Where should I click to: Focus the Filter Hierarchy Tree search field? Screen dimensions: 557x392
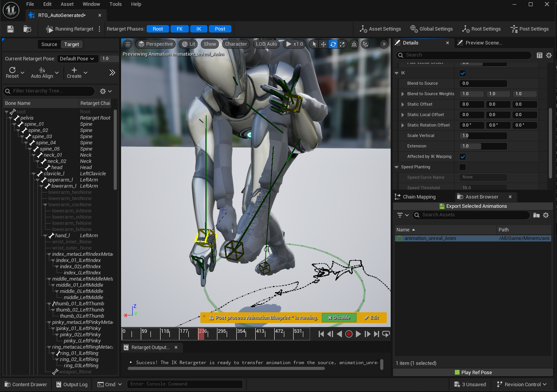coord(49,91)
